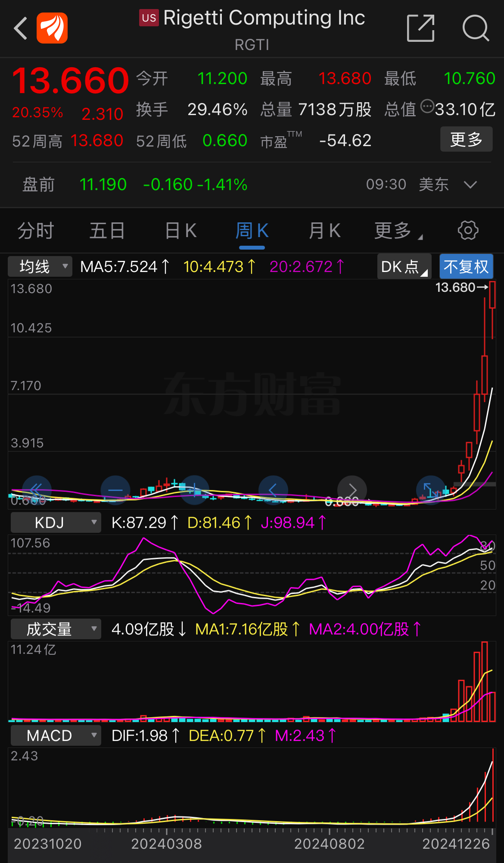This screenshot has height=863, width=504.
Task: Switch to the 日K tab
Action: tap(181, 231)
